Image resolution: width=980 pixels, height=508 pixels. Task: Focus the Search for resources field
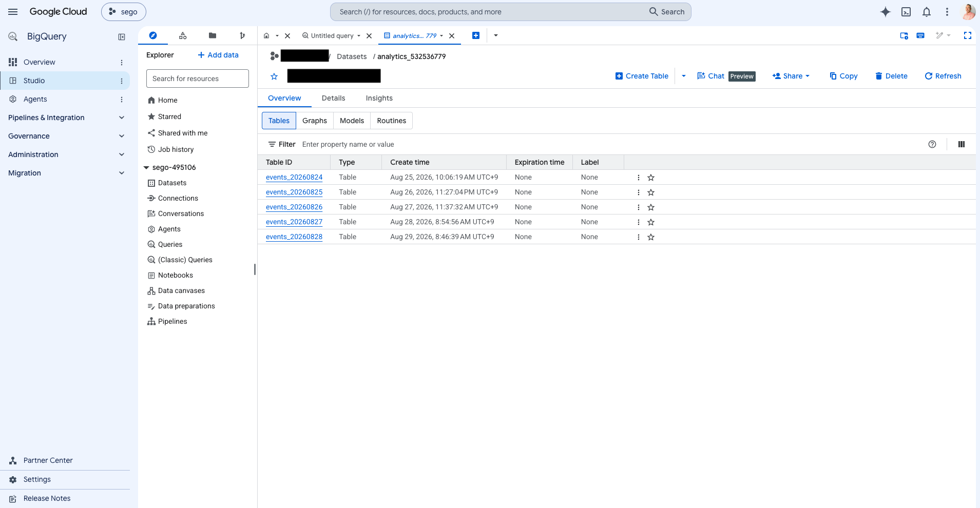coord(198,79)
